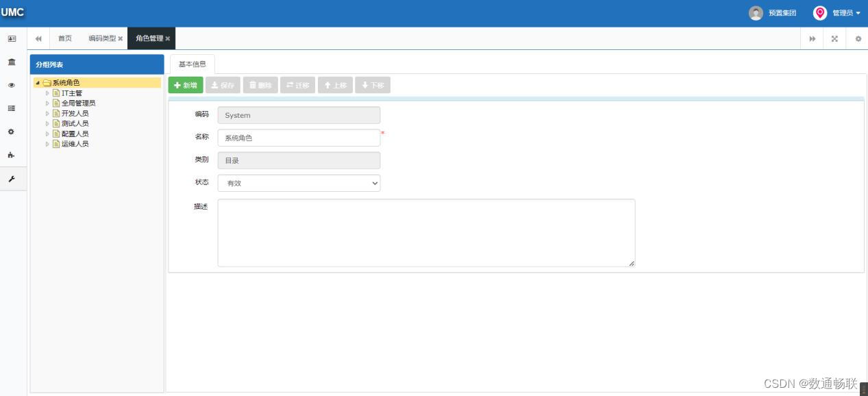Screen dimensions: 868x396
Task: Toggle fullscreen with the expand icon
Action: [x=834, y=39]
